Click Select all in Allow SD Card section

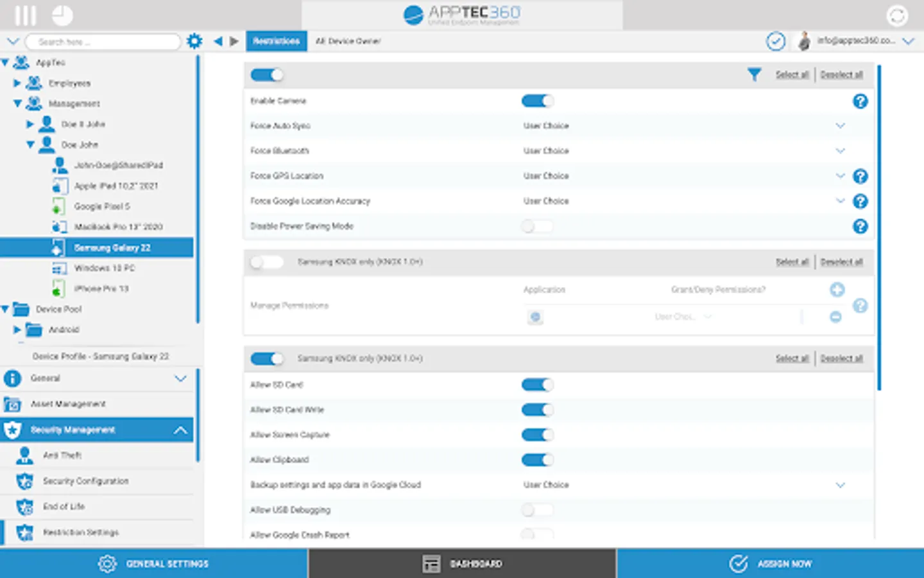[x=792, y=358]
